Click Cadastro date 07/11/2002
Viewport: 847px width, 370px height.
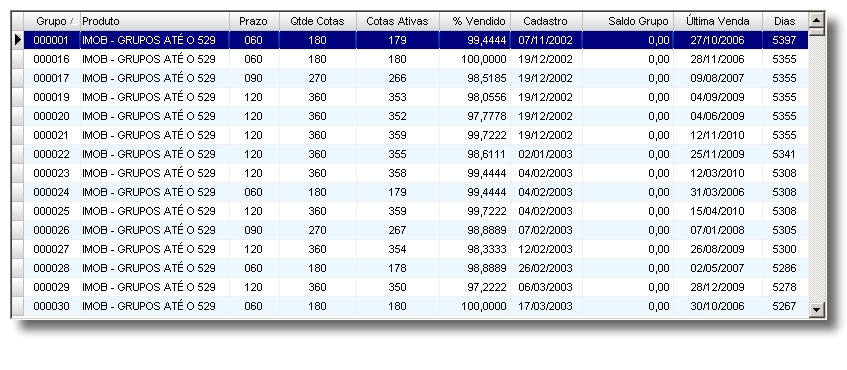[x=546, y=40]
